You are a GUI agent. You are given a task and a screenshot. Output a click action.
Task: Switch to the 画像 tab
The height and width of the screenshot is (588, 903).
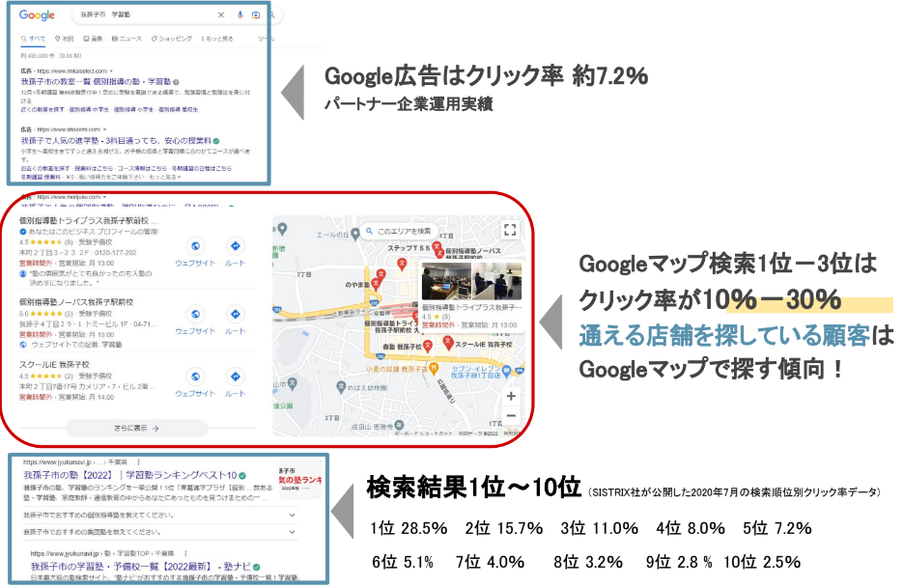tap(93, 39)
